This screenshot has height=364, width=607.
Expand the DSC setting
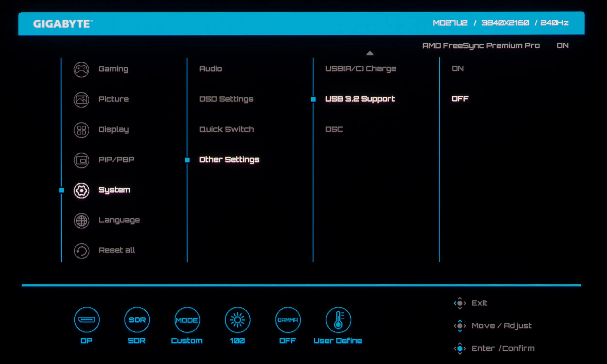pyautogui.click(x=334, y=129)
